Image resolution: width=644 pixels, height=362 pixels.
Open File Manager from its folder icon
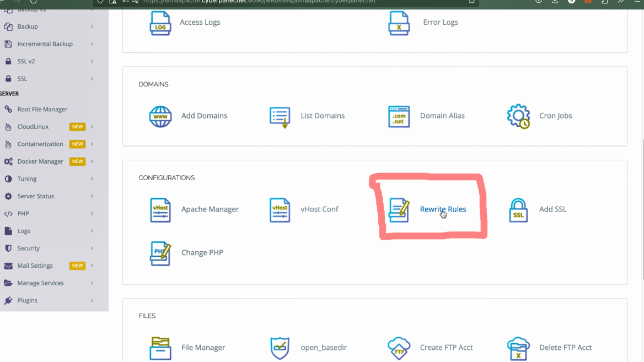[x=160, y=348]
